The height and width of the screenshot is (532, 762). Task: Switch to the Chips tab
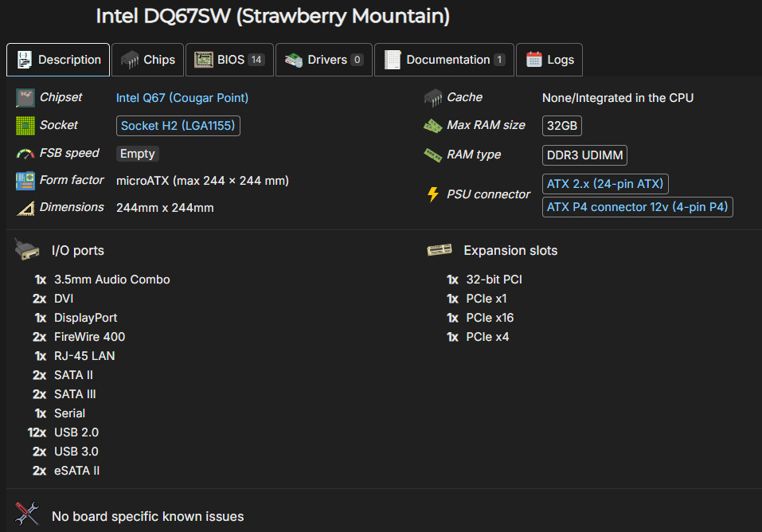148,60
